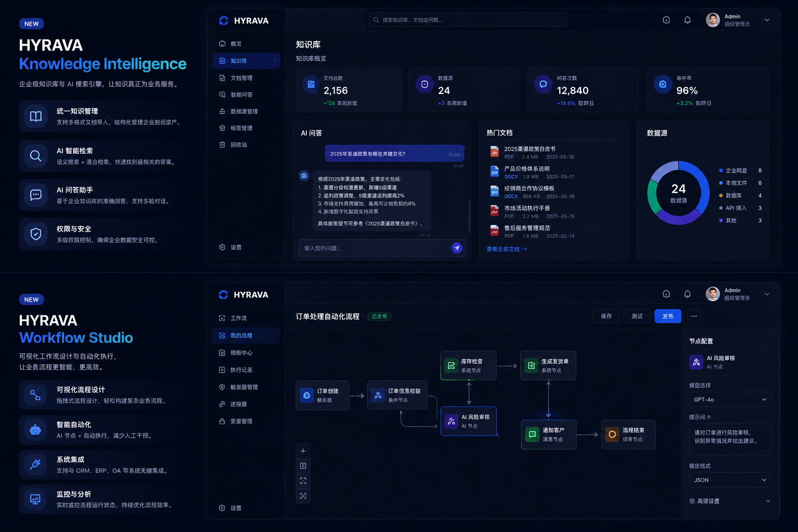Expand the Admin menu chevron in the knowledge base window
Screen dimensions: 798x532
coord(767,20)
